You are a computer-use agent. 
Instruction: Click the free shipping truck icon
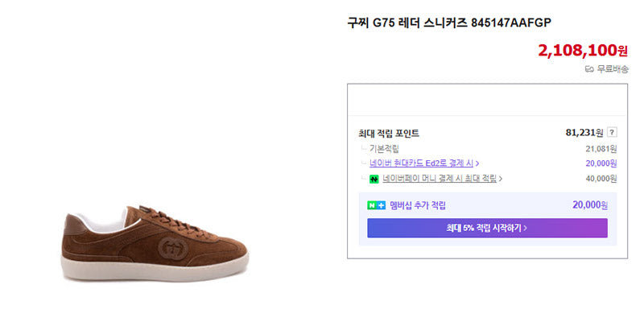[x=589, y=69]
